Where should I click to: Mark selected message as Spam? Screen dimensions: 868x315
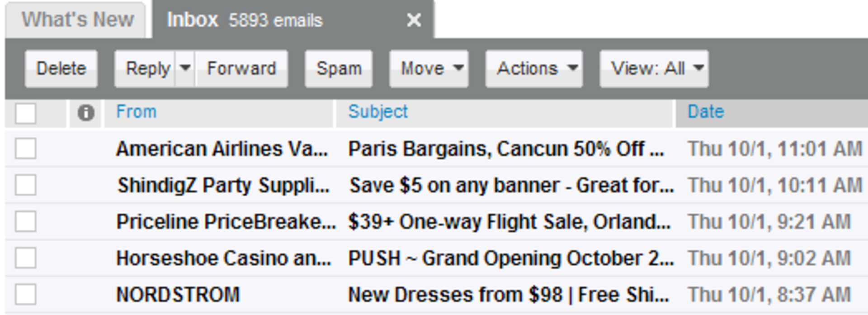339,68
